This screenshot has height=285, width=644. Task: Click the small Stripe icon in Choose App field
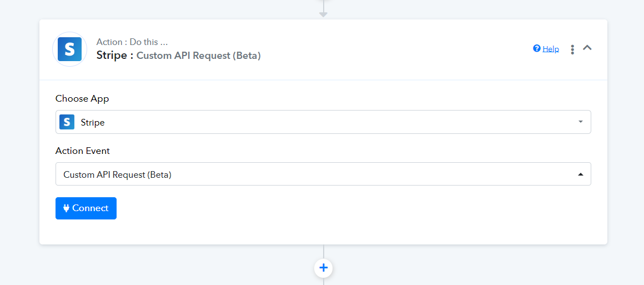(67, 122)
